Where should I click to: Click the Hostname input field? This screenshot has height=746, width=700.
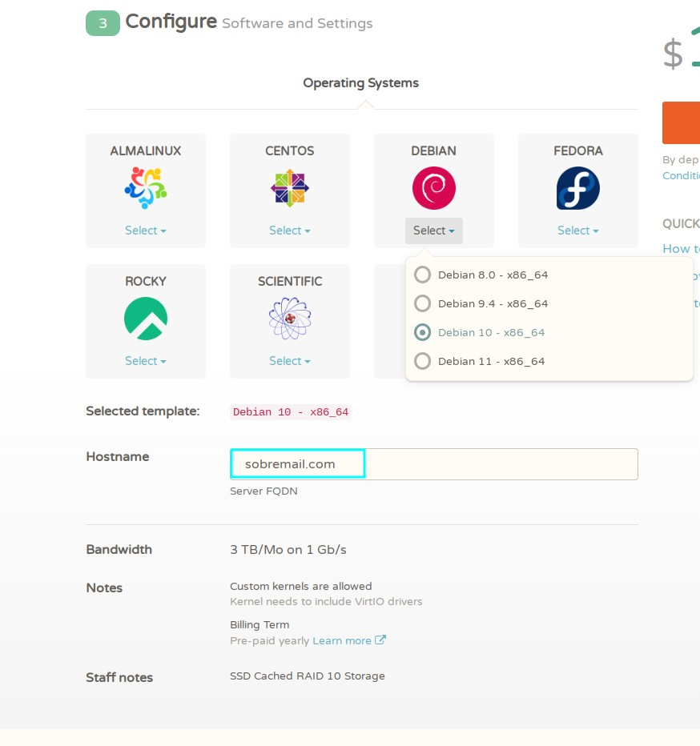click(434, 464)
